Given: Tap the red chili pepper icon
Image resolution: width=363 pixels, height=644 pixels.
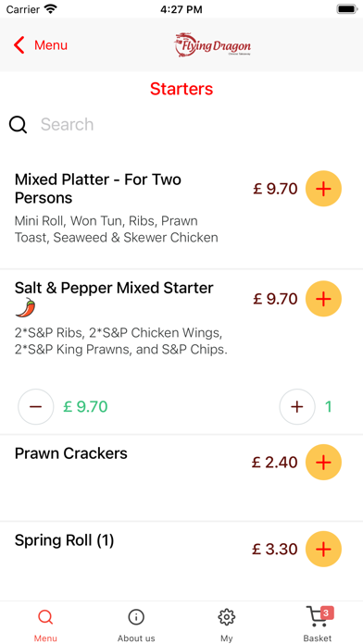Looking at the screenshot, I should 26,307.
